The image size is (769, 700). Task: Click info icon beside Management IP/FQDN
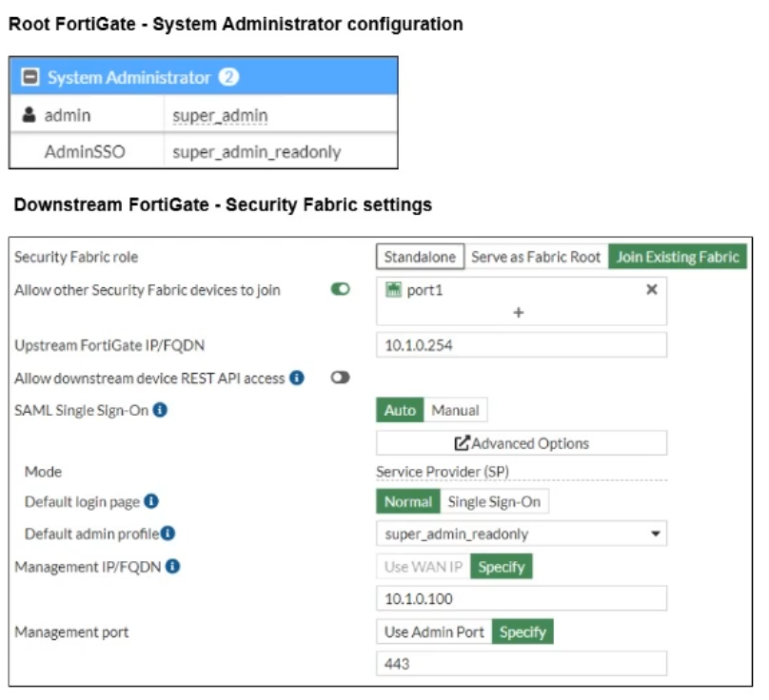pos(172,567)
